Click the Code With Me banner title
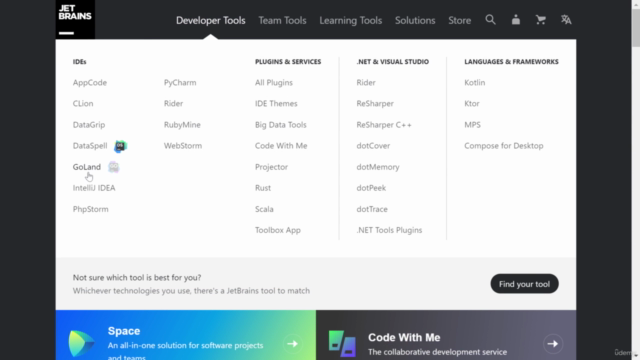Screen dimensions: 640x360 (x=404, y=338)
